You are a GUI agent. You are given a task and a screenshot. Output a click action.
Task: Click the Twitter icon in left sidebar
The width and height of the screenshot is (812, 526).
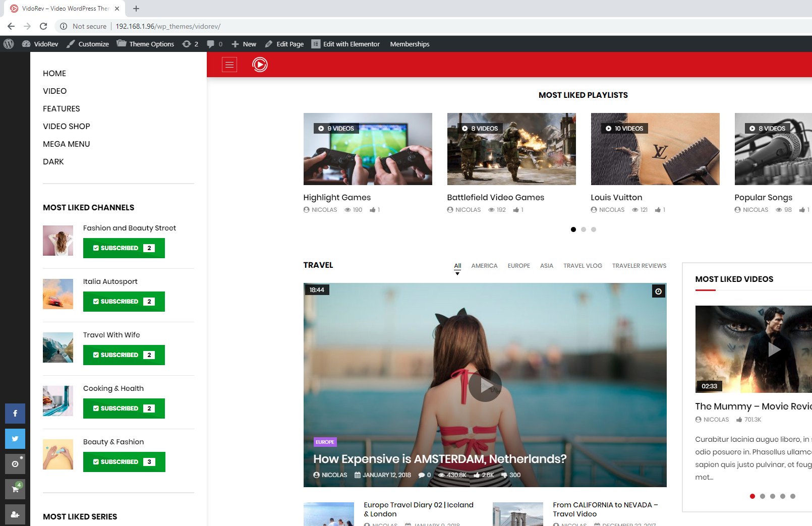coord(15,439)
